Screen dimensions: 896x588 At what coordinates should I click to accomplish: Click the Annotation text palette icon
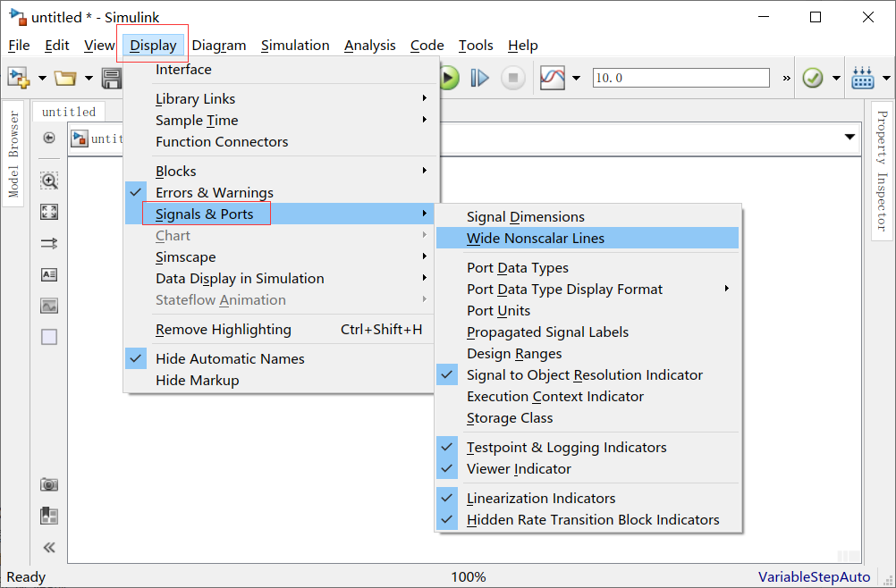coord(49,275)
